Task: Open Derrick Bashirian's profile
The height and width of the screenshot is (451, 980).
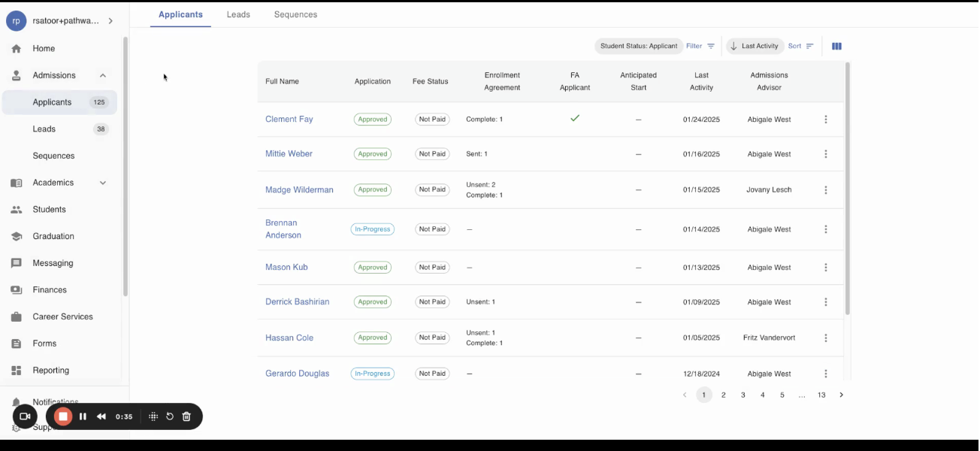Action: click(298, 302)
